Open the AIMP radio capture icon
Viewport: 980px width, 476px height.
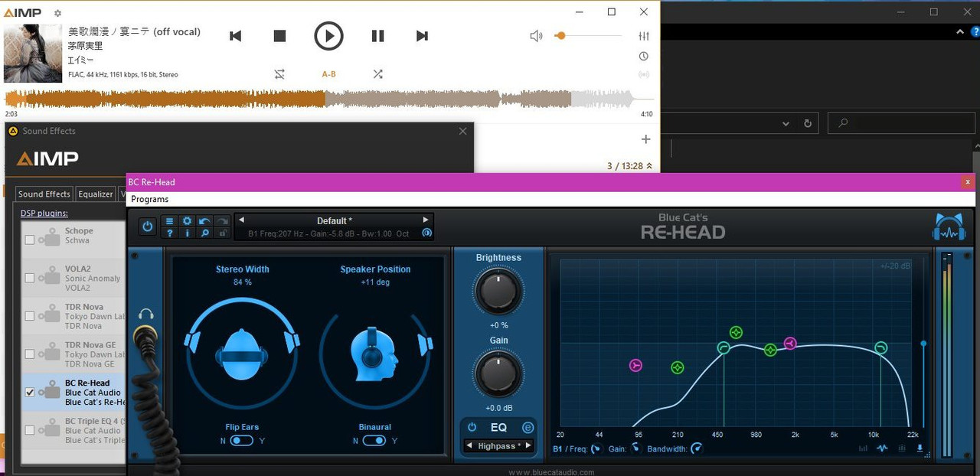(644, 74)
